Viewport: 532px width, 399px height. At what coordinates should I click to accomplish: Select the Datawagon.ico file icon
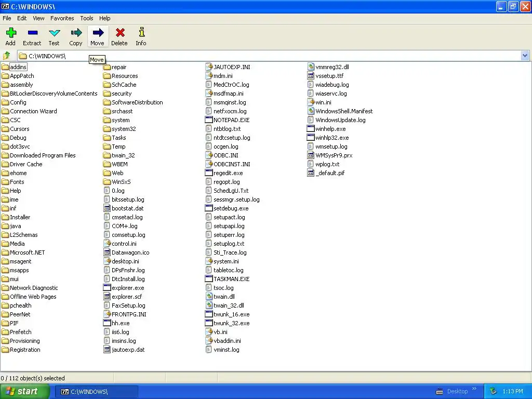[107, 252]
